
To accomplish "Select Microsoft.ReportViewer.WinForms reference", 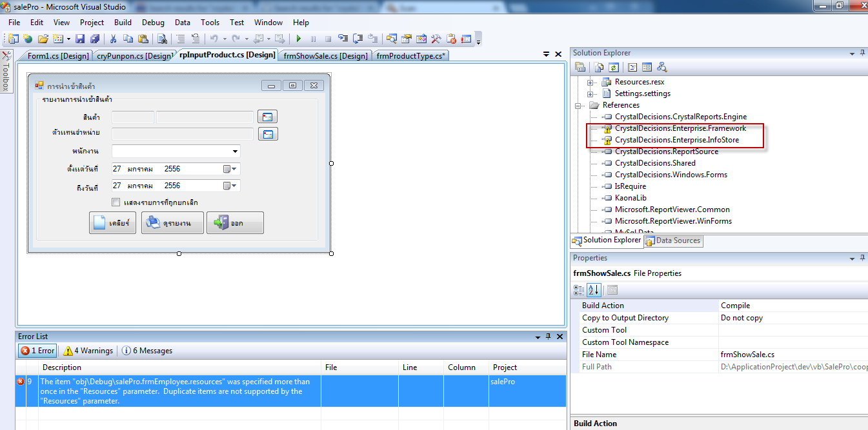I will [x=673, y=221].
